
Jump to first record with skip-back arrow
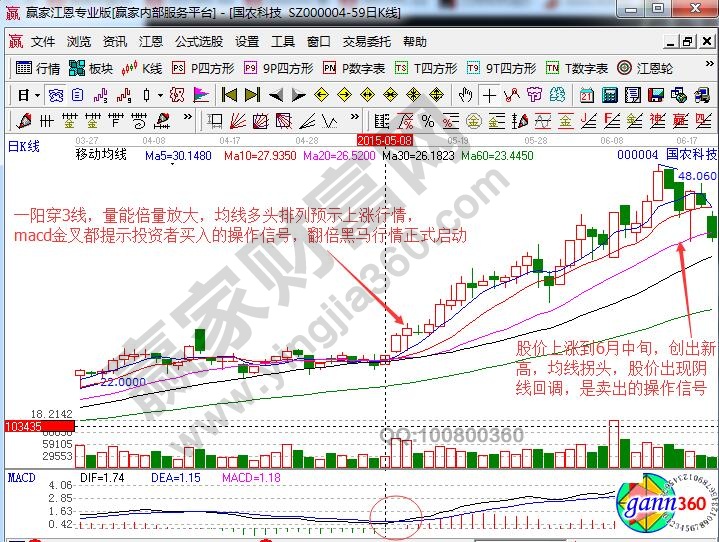click(229, 95)
